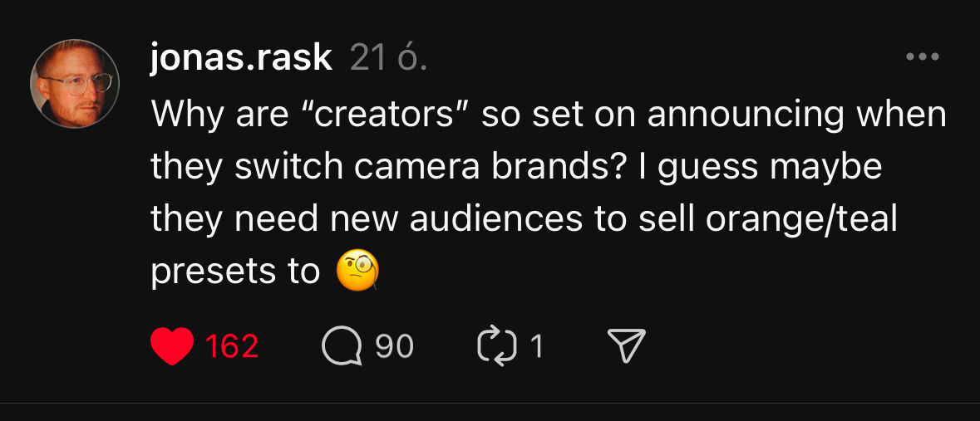980x421 pixels.
Task: Click the phrase "I guess maybe"
Action: [x=761, y=167]
